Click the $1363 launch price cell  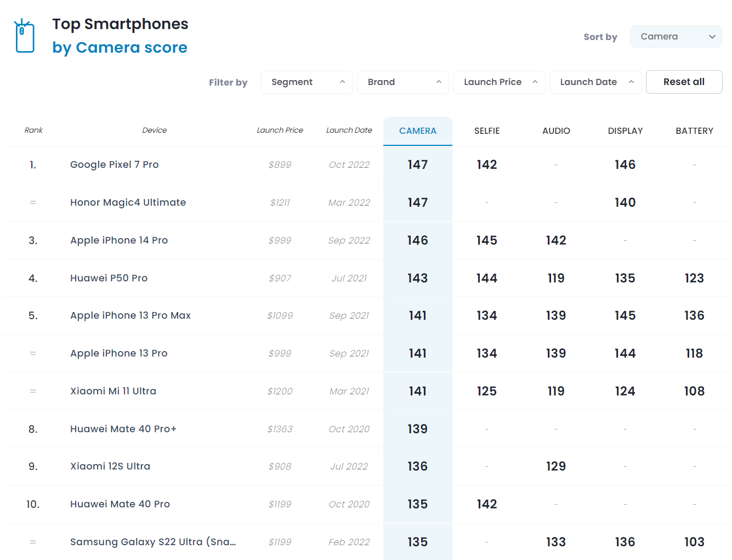coord(280,429)
